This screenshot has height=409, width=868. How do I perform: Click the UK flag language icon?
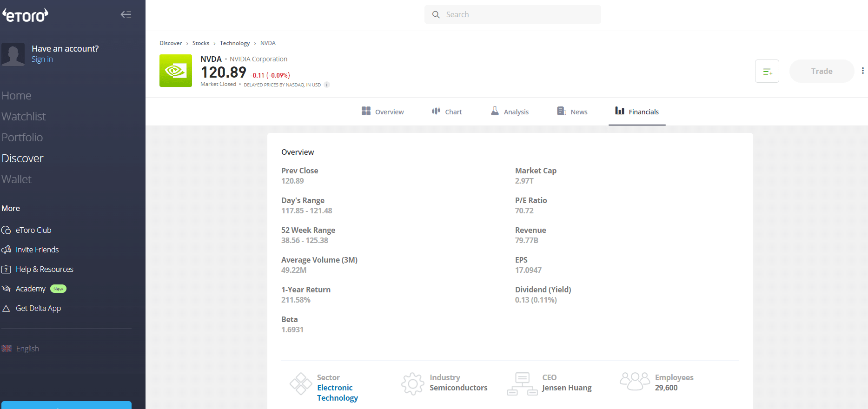pos(7,349)
